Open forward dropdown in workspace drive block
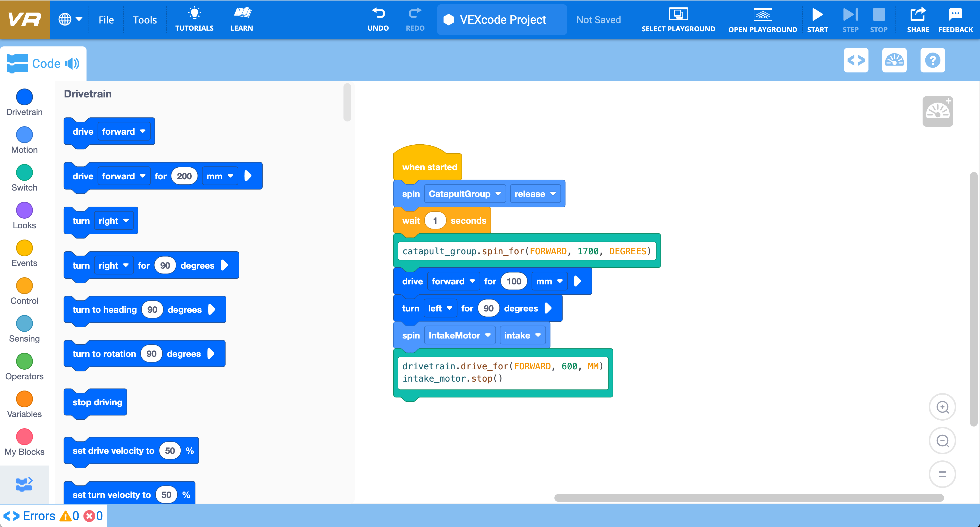Viewport: 980px width, 527px height. [x=454, y=281]
